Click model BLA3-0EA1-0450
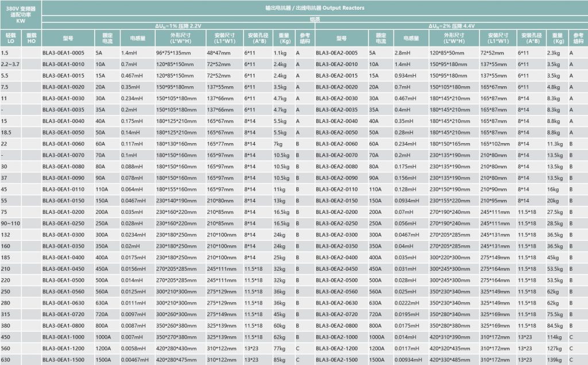 63,269
